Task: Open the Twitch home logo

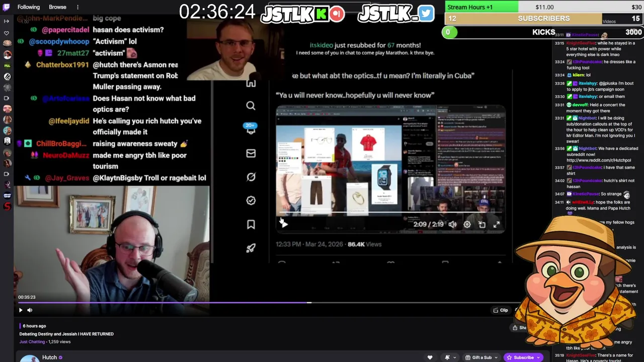Action: pos(7,7)
